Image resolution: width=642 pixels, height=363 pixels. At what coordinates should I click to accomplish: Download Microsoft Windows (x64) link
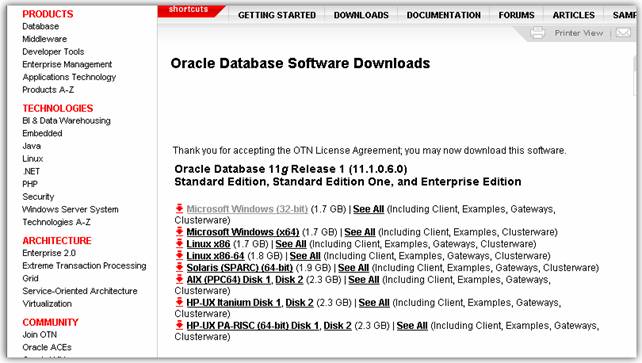click(243, 232)
